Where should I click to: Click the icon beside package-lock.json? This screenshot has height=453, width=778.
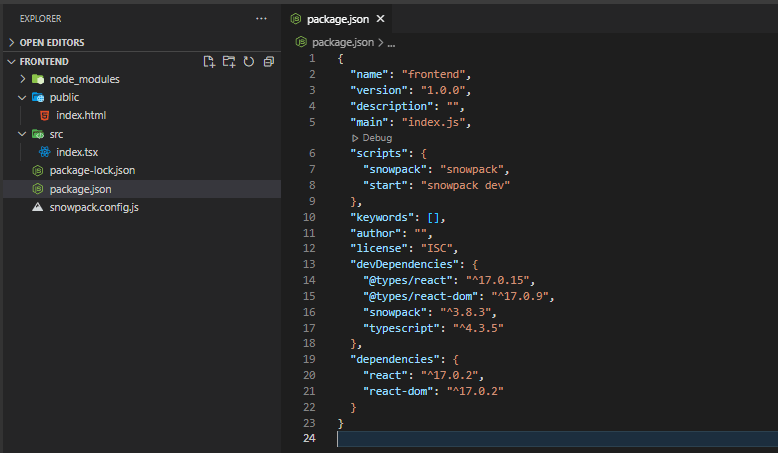coord(38,171)
